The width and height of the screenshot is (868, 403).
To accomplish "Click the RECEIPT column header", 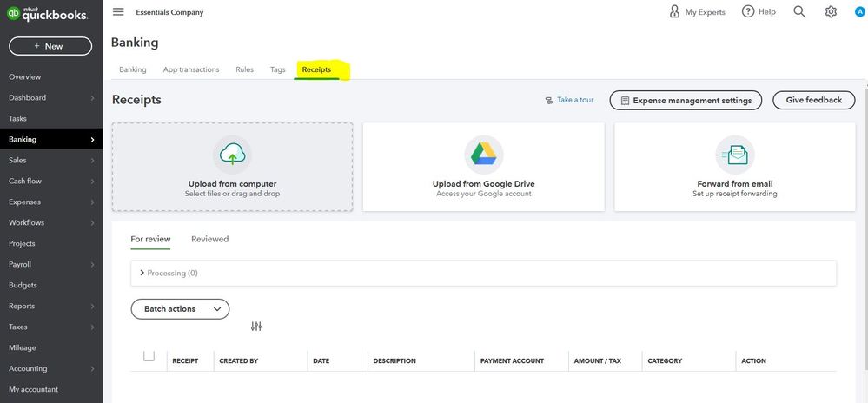I will 185,361.
